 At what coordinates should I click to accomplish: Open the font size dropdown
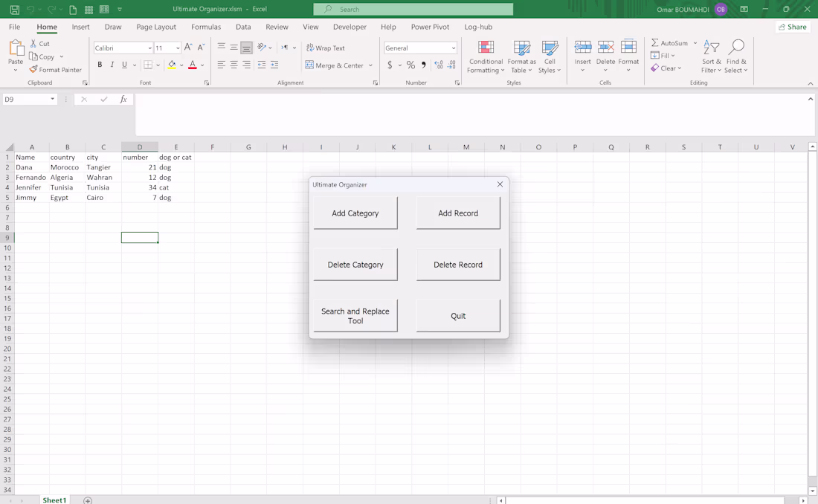click(177, 47)
